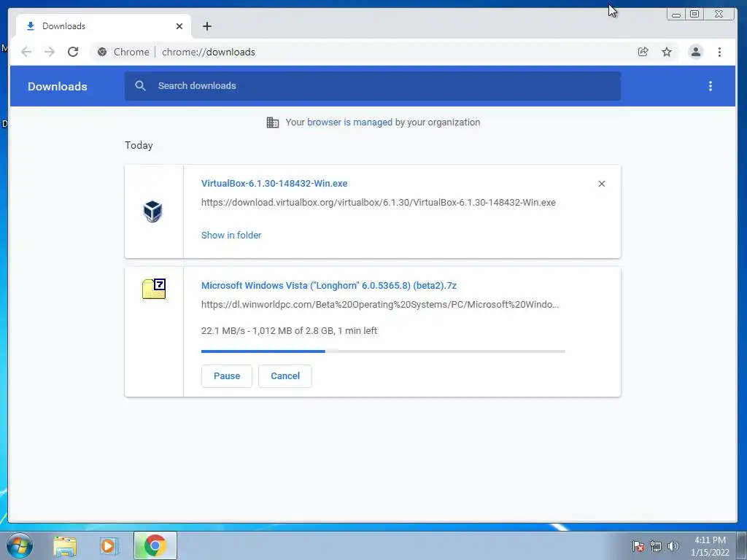
Task: Click the managed organization building icon
Action: (x=273, y=122)
